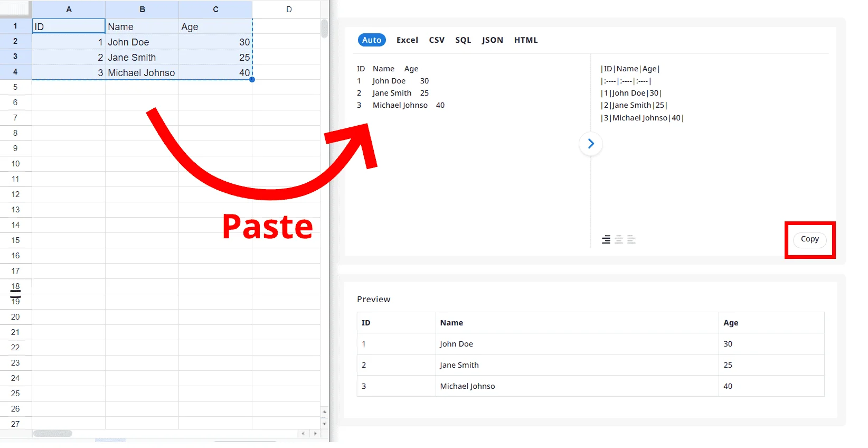Switch to the Excel input tab
Screen dimensions: 868x448
(x=407, y=40)
